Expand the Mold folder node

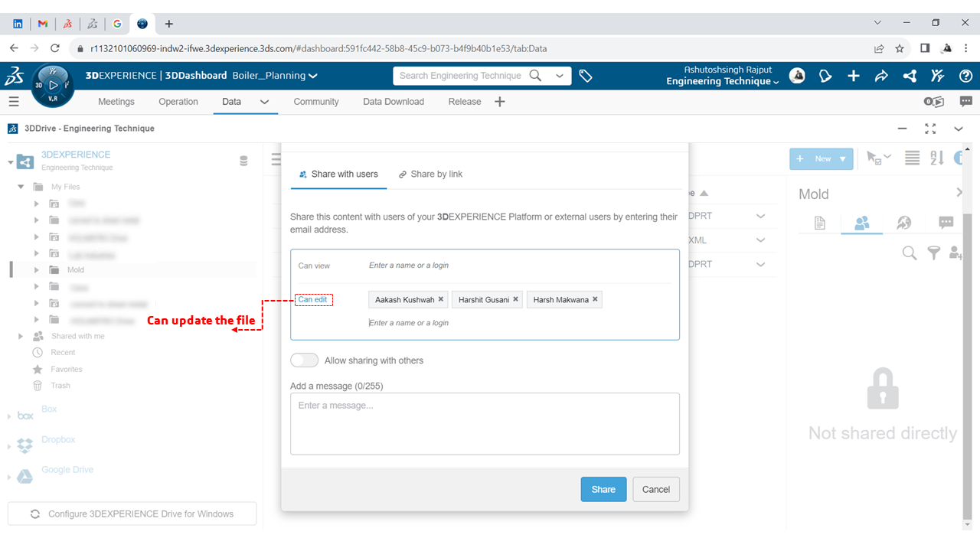pos(37,270)
